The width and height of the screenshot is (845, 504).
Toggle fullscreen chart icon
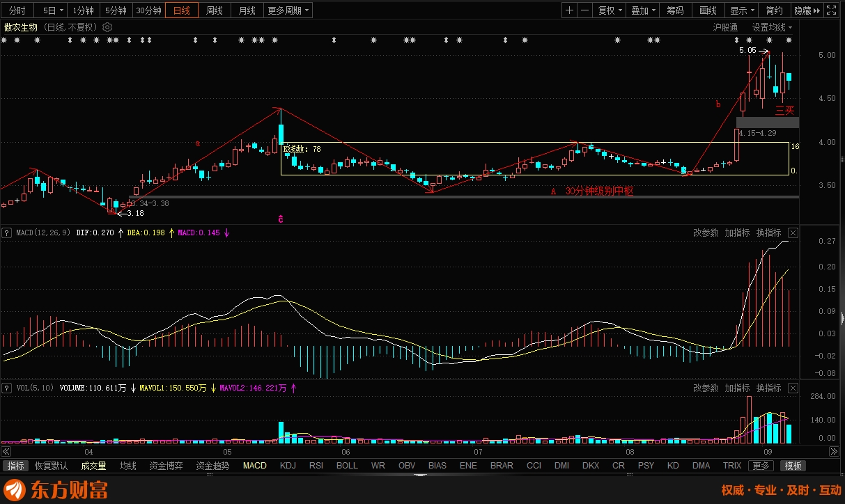pos(831,10)
